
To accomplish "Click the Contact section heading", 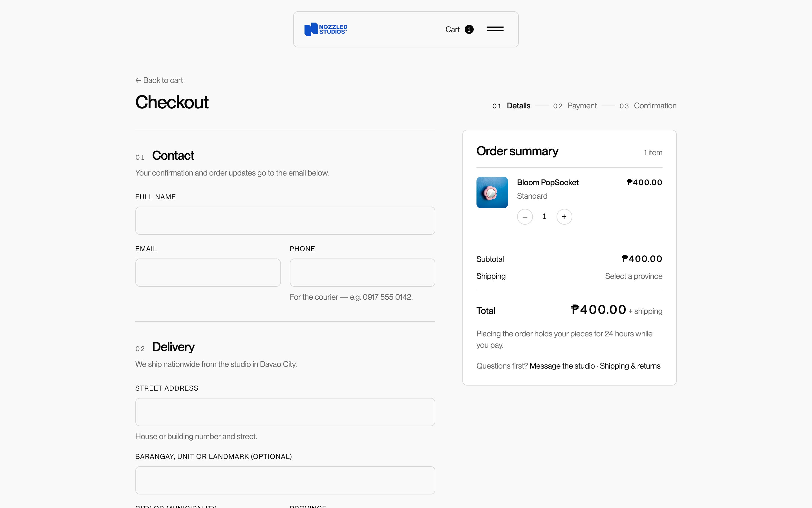I will [x=173, y=156].
